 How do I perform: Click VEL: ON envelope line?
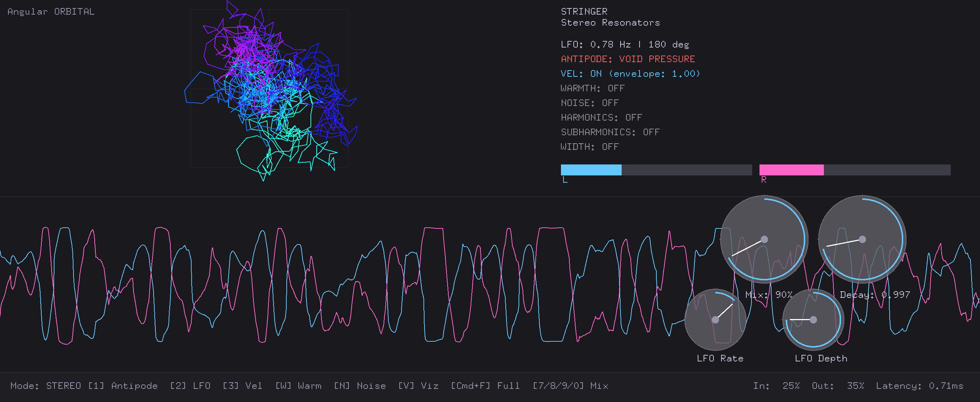[630, 74]
